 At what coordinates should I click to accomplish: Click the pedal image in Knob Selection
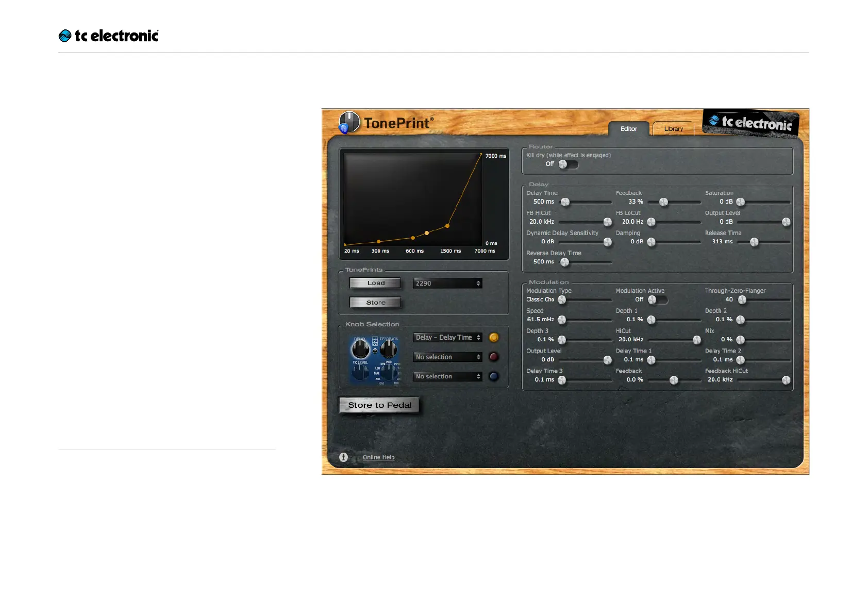coord(375,360)
